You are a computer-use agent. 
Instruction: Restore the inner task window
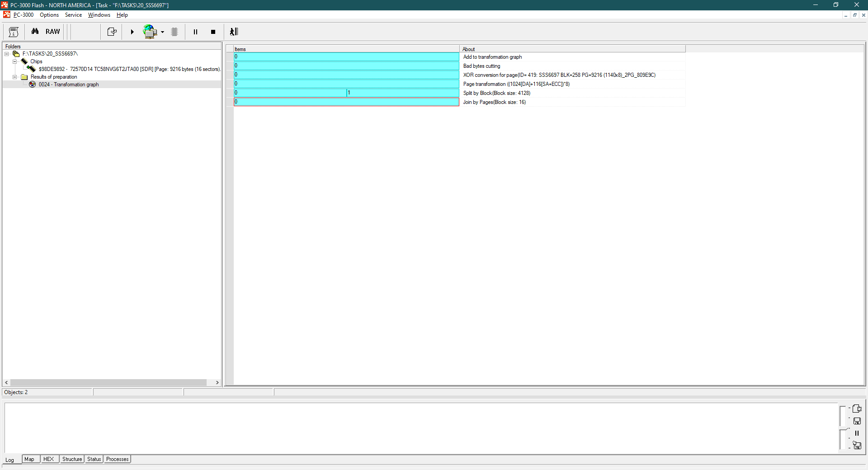pos(854,15)
